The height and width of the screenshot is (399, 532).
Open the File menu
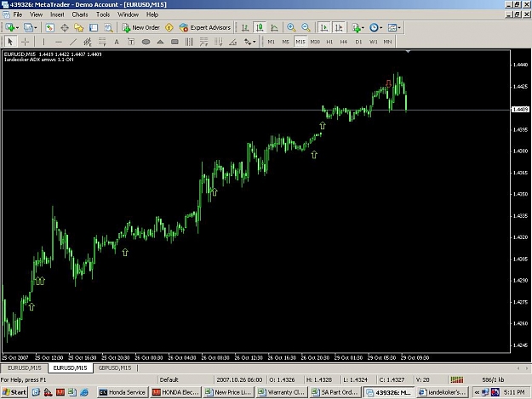click(18, 14)
